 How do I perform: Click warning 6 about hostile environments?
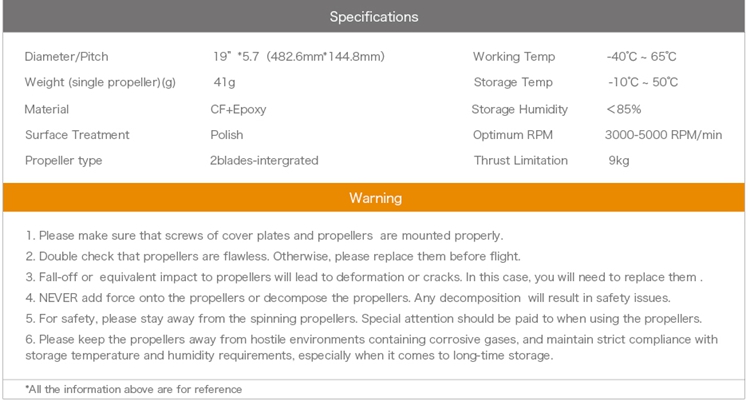pos(371,347)
